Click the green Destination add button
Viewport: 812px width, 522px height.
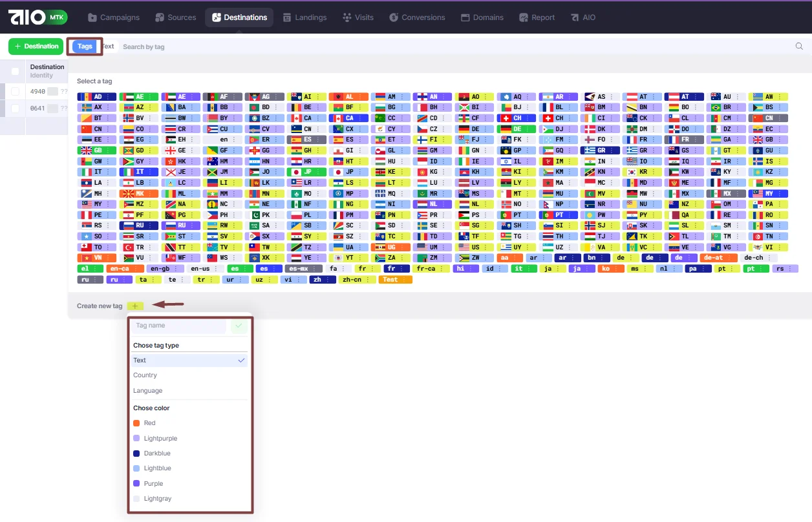click(36, 47)
